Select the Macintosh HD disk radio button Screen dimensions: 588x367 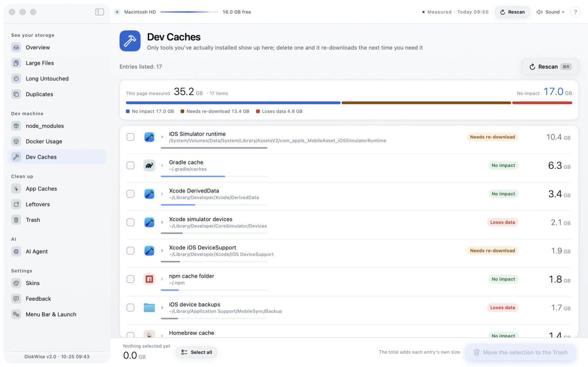(117, 12)
